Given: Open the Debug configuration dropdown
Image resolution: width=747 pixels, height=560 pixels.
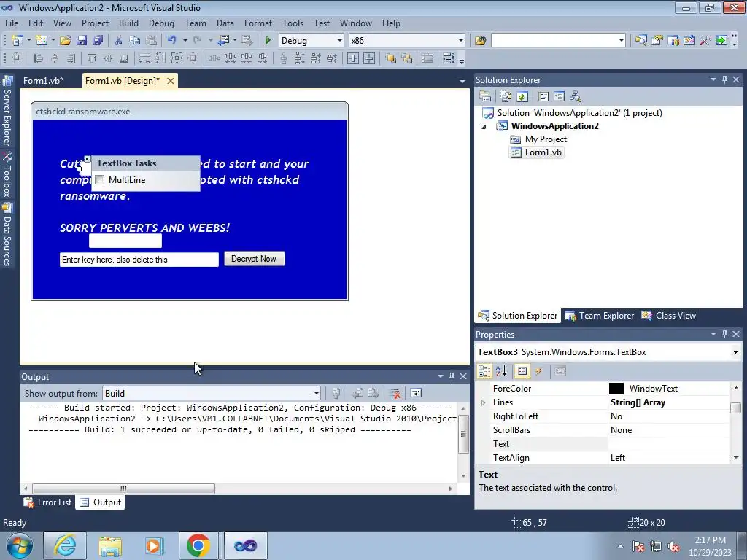Looking at the screenshot, I should pyautogui.click(x=340, y=41).
